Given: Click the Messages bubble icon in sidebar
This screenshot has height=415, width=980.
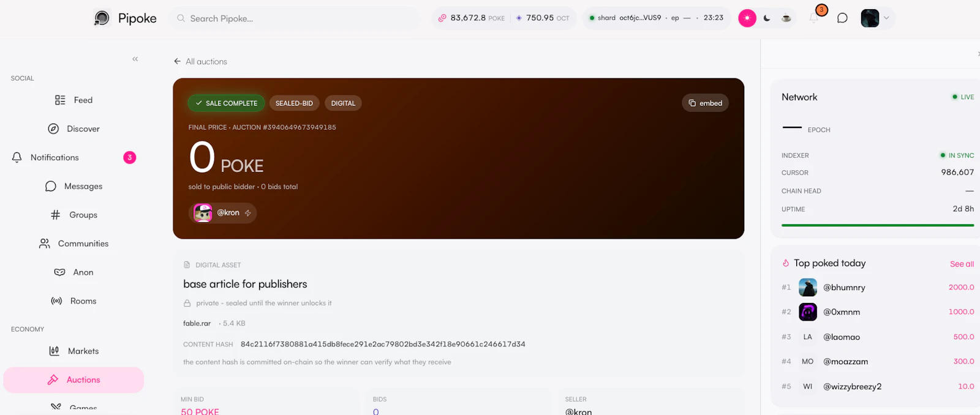Looking at the screenshot, I should coord(51,187).
